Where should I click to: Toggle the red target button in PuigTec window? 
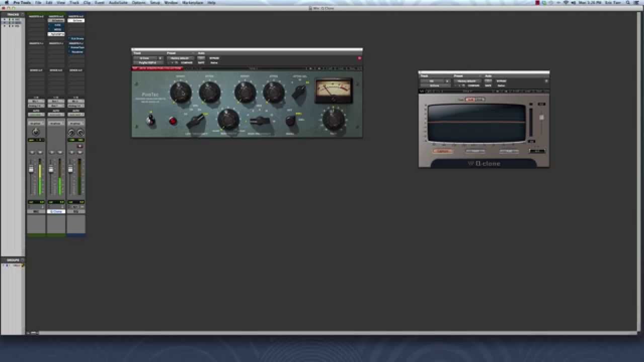(x=359, y=58)
